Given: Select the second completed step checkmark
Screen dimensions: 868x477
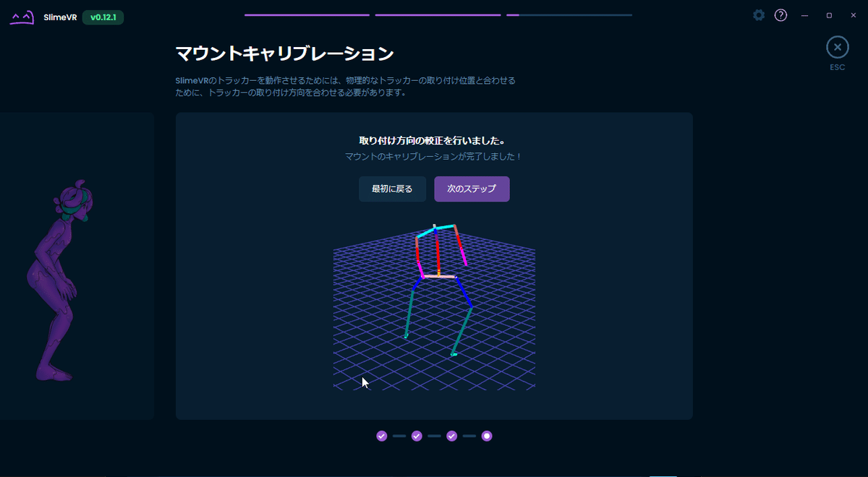Looking at the screenshot, I should (x=417, y=436).
